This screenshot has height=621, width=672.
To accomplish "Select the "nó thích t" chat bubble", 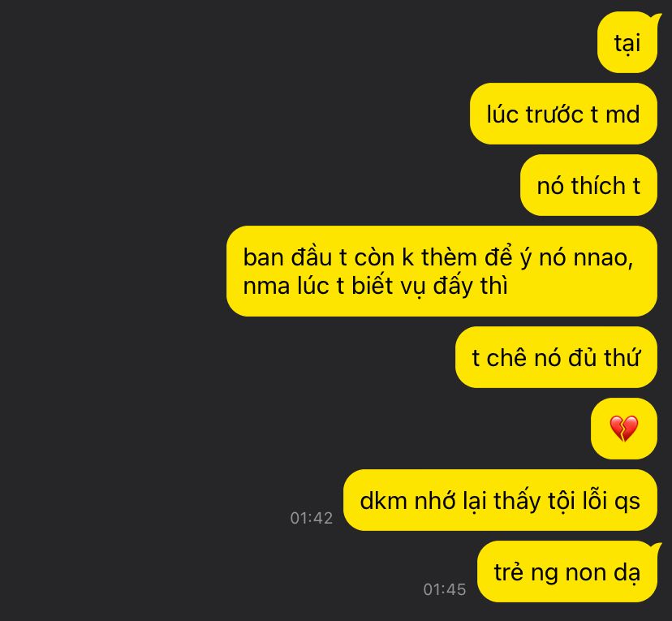I will click(x=588, y=185).
